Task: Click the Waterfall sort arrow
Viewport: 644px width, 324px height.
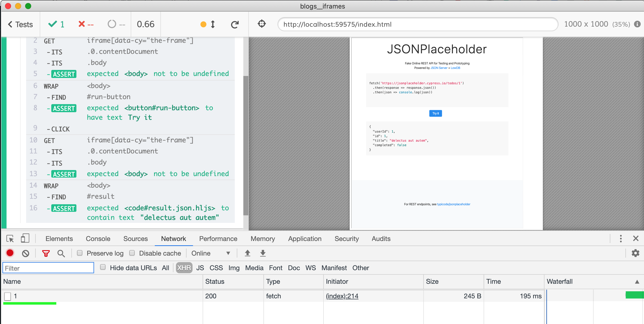Action: (637, 282)
